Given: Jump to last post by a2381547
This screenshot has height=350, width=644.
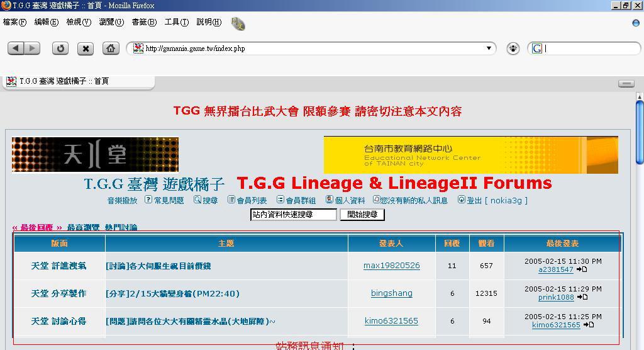Looking at the screenshot, I should coord(582,269).
